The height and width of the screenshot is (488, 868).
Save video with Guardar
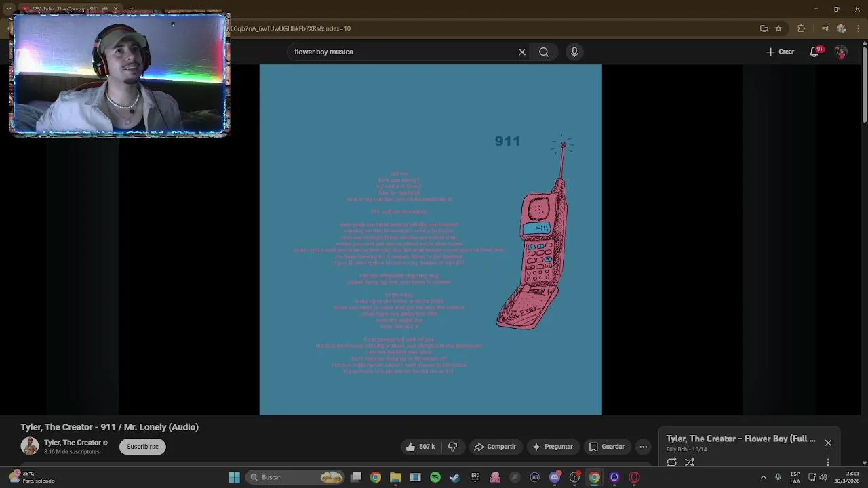(606, 447)
